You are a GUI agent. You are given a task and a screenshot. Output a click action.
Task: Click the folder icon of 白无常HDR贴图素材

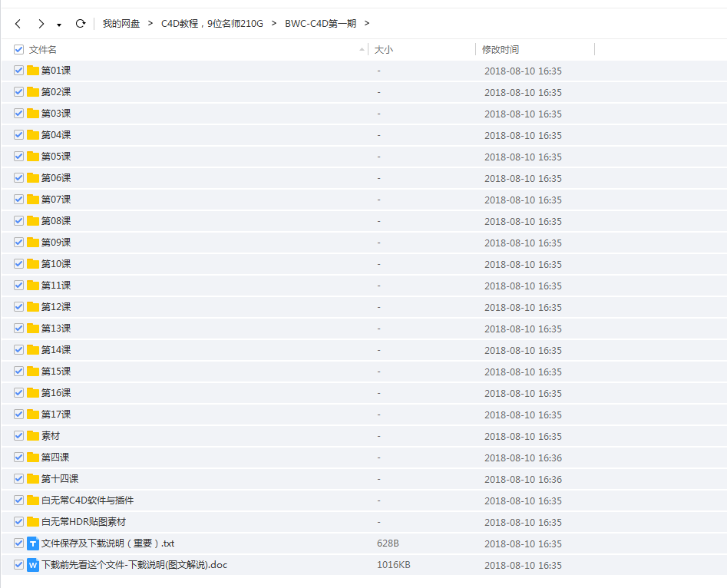pos(32,521)
